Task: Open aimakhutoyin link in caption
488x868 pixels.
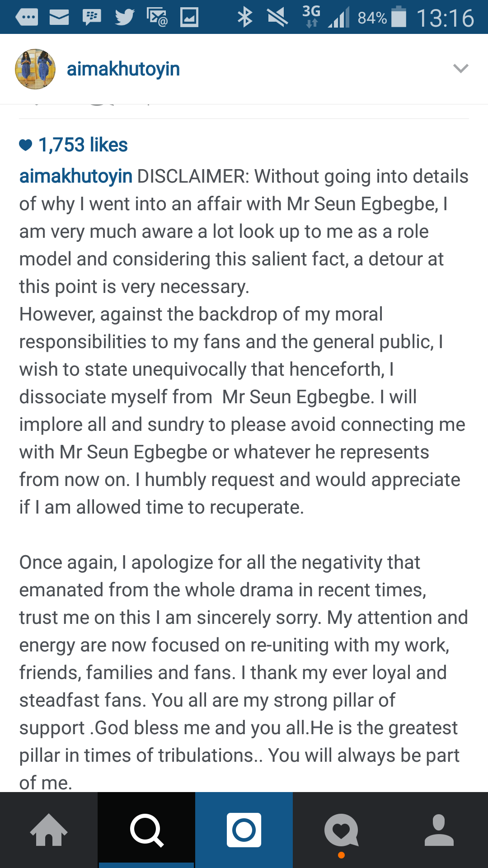Action: click(x=76, y=176)
